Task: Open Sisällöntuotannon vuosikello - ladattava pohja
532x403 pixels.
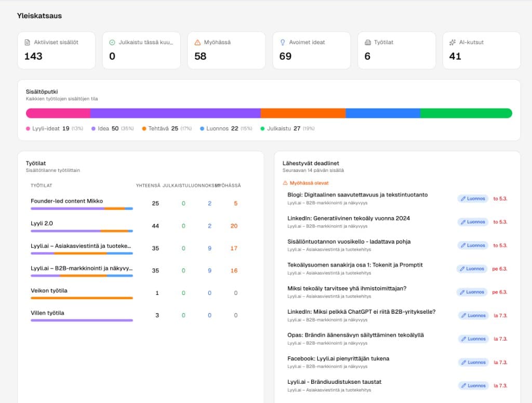Action: click(397, 245)
